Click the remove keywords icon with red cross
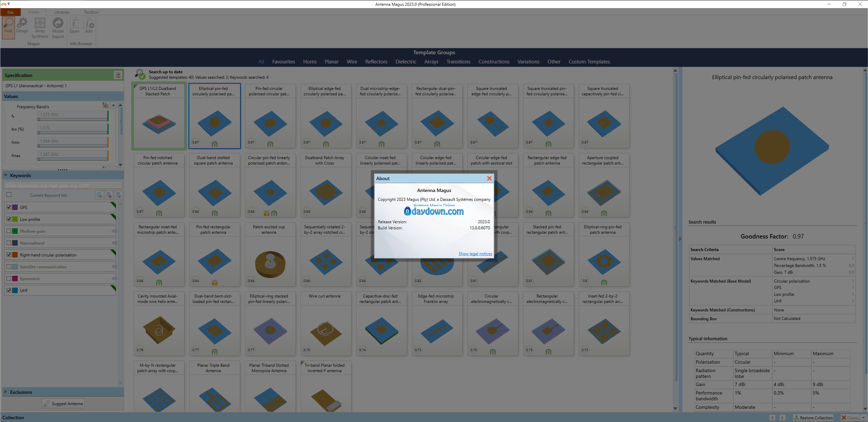868x422 pixels. [109, 195]
